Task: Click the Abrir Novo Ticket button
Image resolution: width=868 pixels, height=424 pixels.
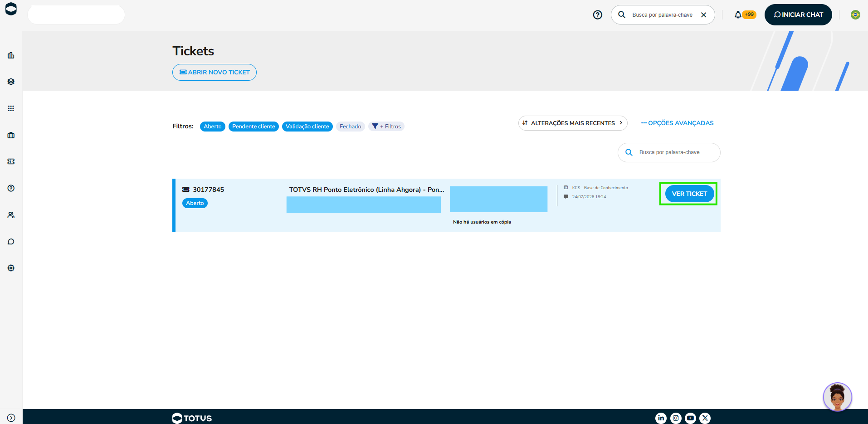Action: pos(215,72)
